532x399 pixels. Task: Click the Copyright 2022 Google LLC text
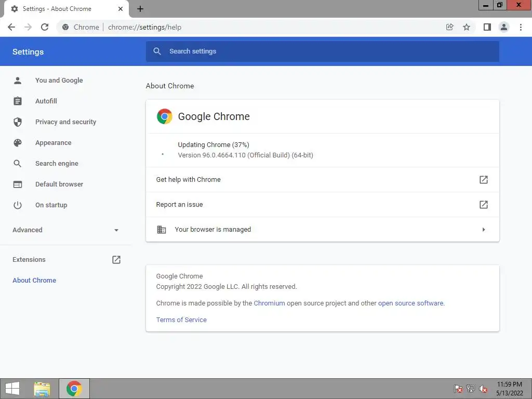point(227,287)
